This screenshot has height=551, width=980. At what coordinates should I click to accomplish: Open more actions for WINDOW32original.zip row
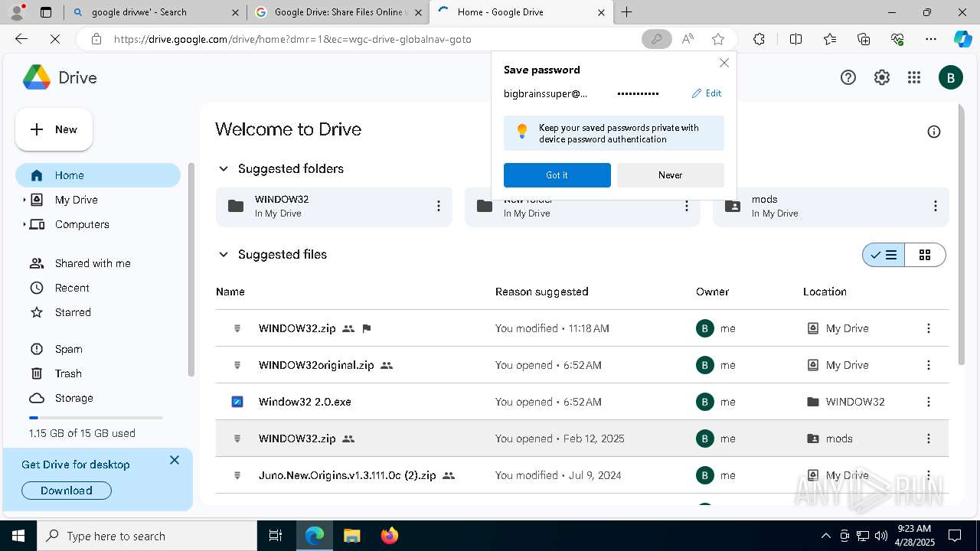(x=929, y=365)
